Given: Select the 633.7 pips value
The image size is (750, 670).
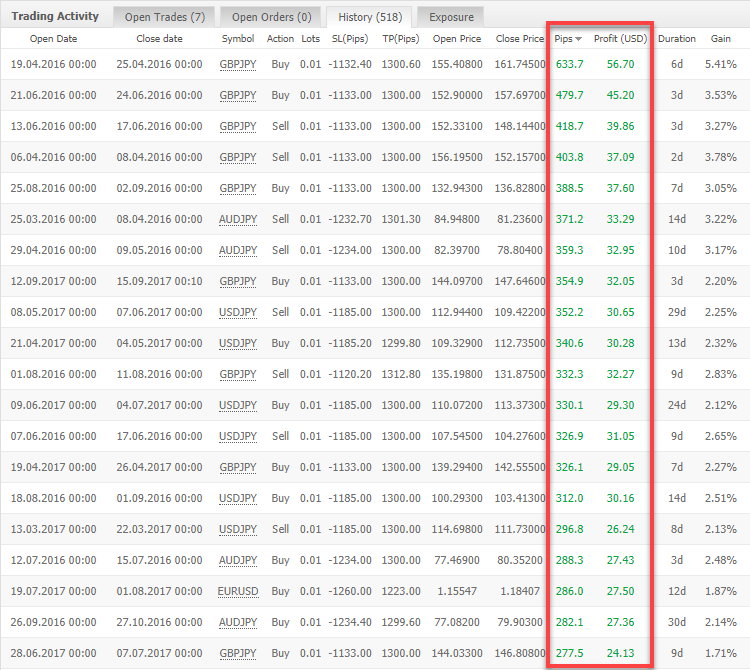Looking at the screenshot, I should click(x=569, y=64).
